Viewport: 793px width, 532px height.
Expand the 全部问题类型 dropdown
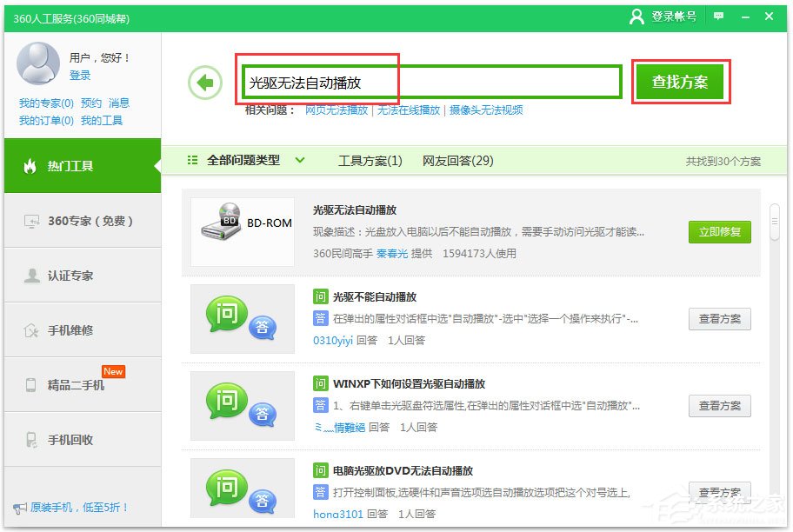click(x=300, y=161)
